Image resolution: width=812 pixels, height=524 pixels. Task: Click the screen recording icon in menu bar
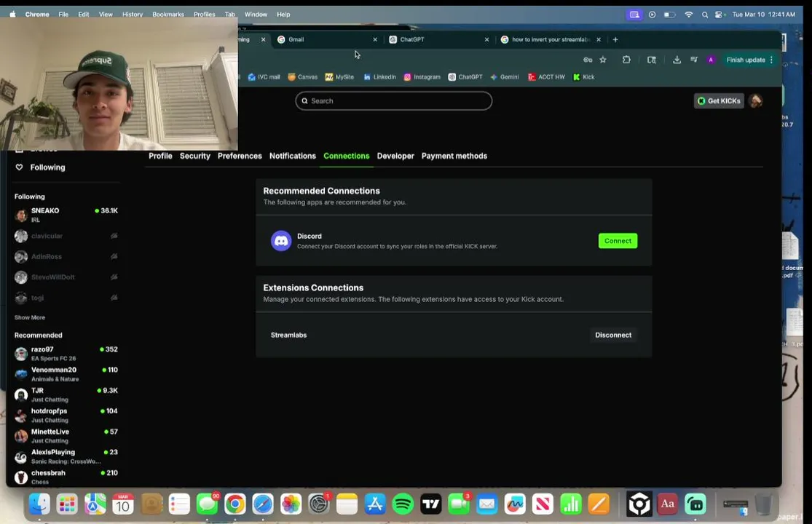pyautogui.click(x=634, y=15)
